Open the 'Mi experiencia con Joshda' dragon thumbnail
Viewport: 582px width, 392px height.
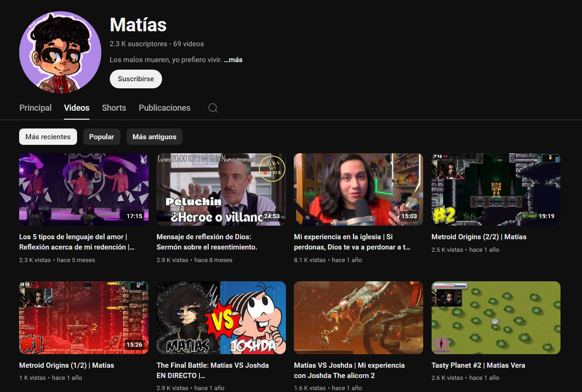coord(358,318)
